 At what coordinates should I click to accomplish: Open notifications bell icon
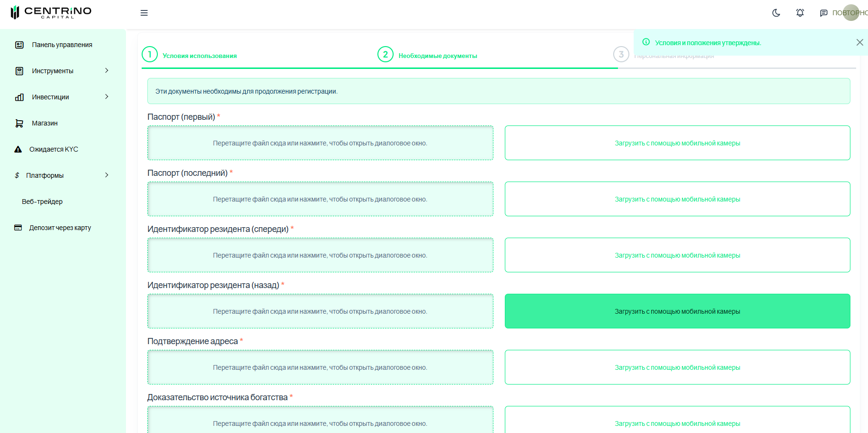point(800,13)
